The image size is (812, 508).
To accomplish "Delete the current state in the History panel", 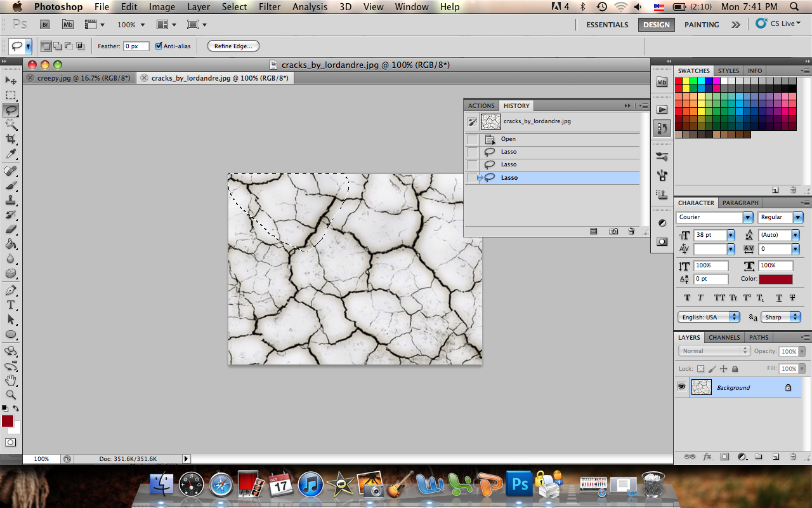I will click(631, 232).
